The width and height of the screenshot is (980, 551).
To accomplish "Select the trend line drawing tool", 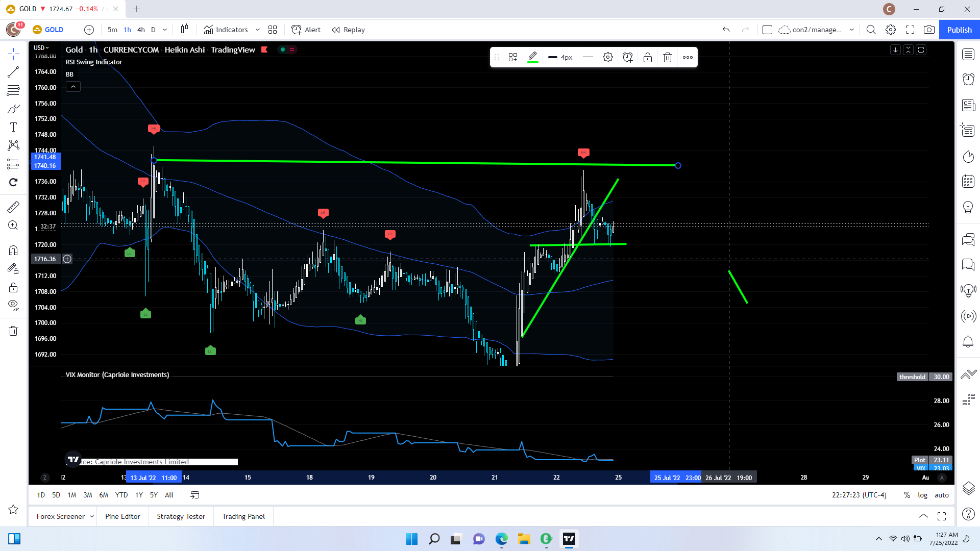I will (x=13, y=72).
